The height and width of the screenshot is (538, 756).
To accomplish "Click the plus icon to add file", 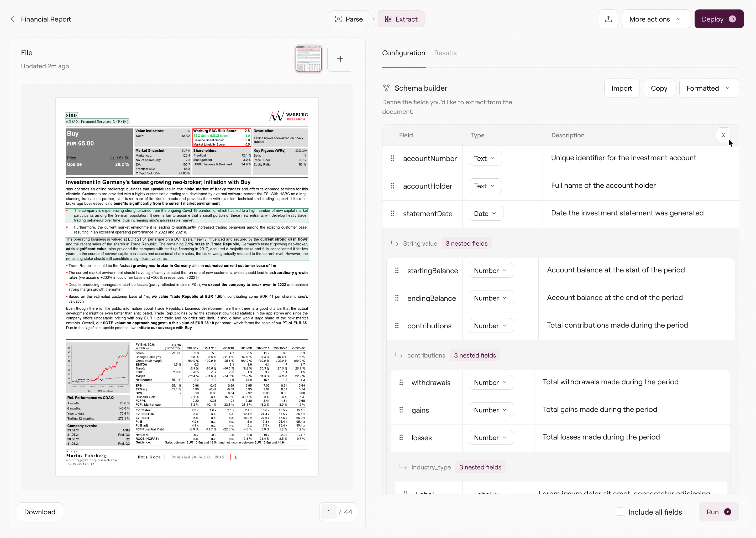I will click(340, 59).
